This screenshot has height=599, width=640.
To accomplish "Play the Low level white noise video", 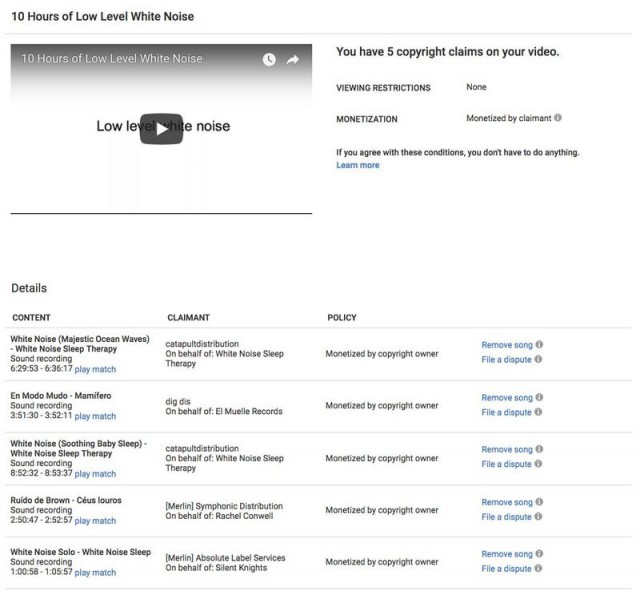I will (x=162, y=129).
